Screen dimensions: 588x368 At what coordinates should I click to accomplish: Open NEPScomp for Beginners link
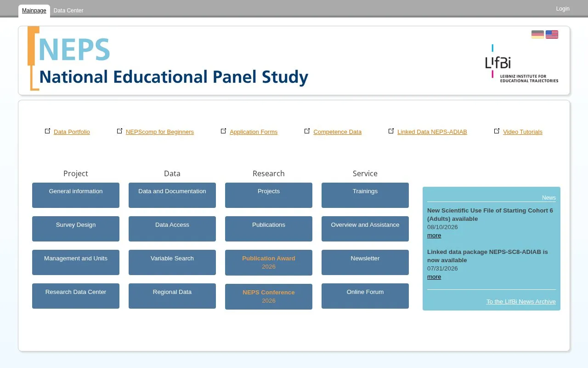(160, 132)
